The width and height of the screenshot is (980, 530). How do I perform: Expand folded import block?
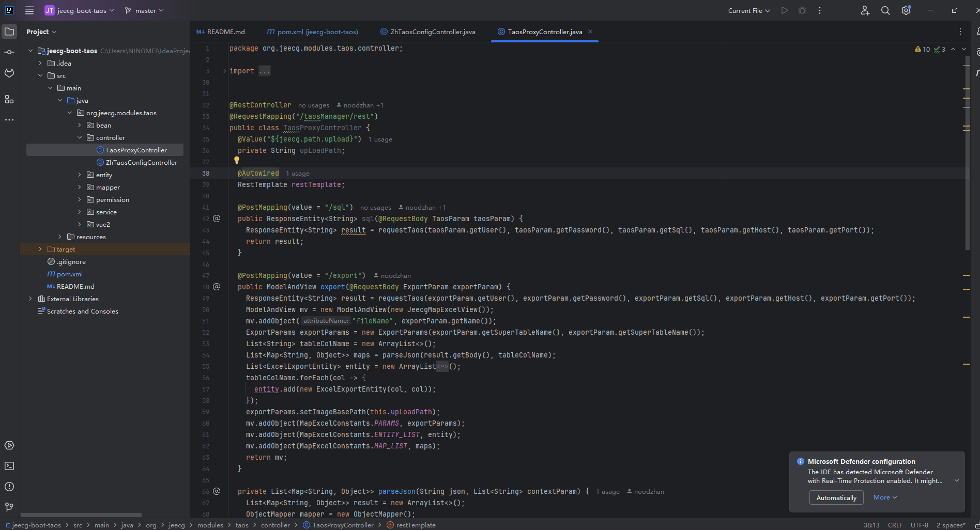click(225, 71)
